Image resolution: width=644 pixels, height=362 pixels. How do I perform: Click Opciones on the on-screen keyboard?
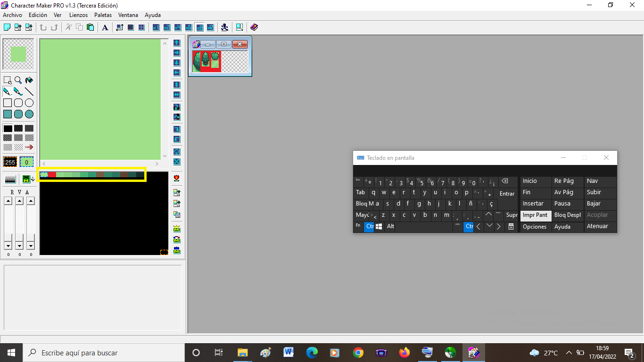(535, 227)
